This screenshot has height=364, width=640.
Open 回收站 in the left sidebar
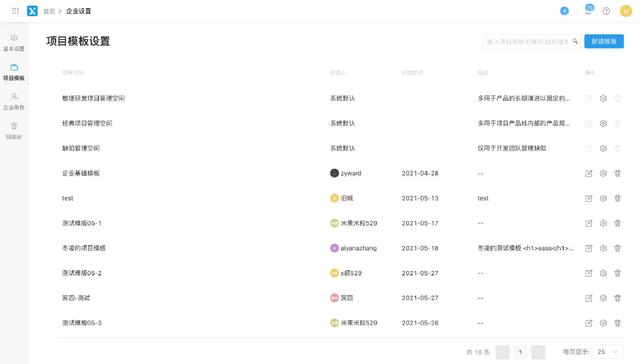pos(14,131)
